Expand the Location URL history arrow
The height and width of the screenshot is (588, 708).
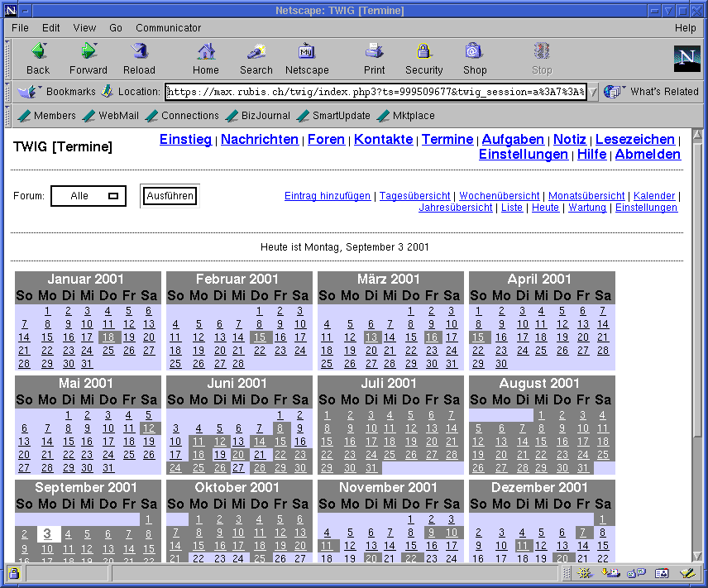point(593,92)
